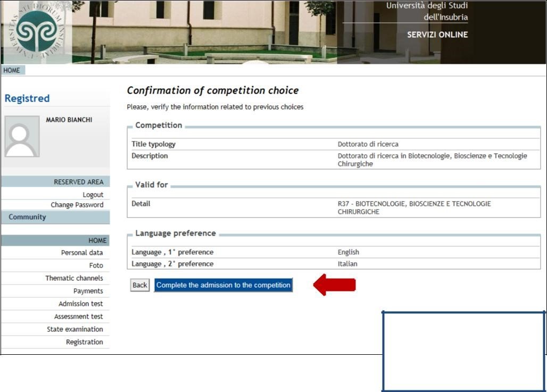Select the Community menu section
Screen dimensions: 547x392
click(x=28, y=217)
